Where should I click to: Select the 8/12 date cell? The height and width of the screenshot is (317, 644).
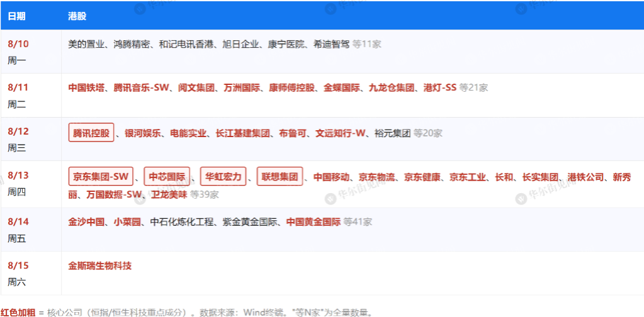pyautogui.click(x=31, y=139)
